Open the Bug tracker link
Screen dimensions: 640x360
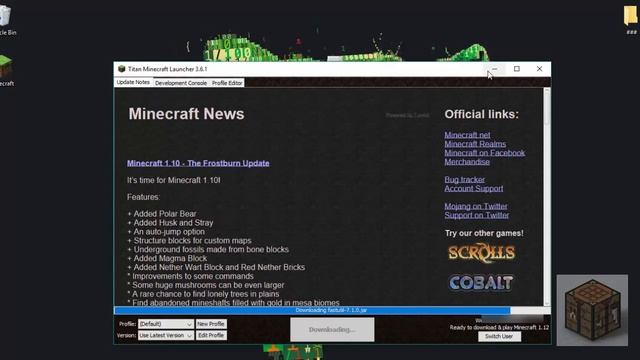[x=464, y=180]
